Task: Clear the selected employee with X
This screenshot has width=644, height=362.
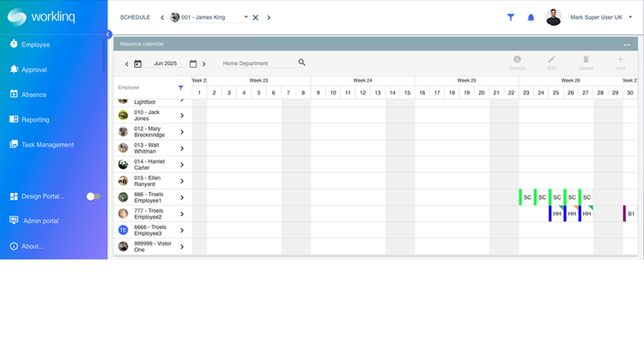Action: coord(256,17)
